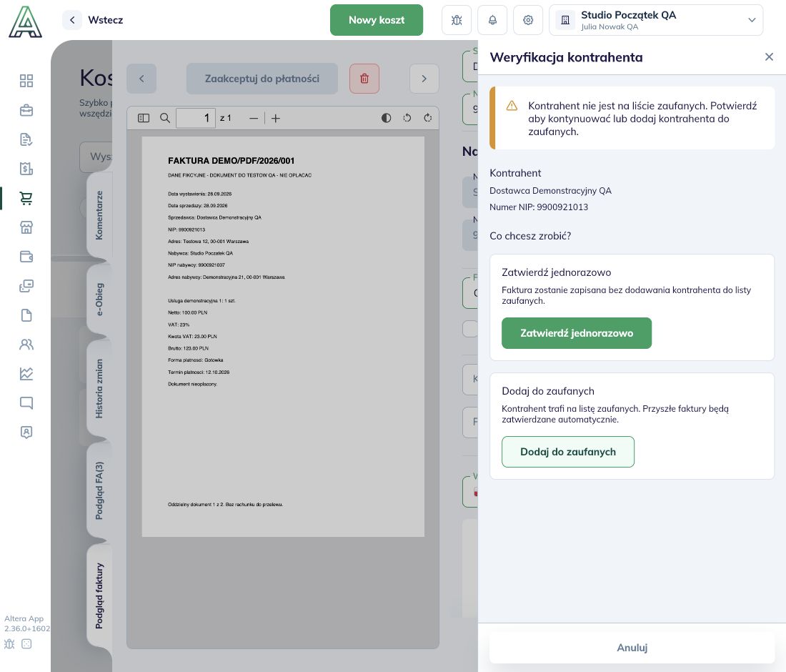Click the Dodaj do zaufanych button
786x672 pixels.
[568, 452]
